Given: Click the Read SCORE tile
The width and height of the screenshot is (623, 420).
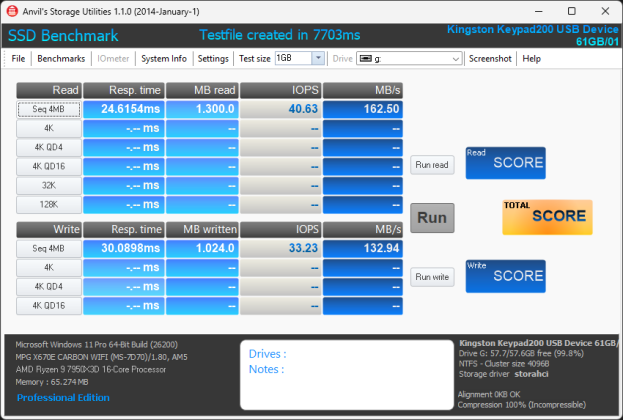Looking at the screenshot, I should click(505, 163).
